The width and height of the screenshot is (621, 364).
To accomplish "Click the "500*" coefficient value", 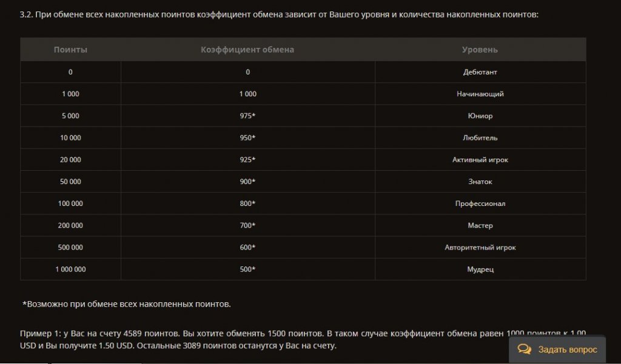I will tap(247, 269).
